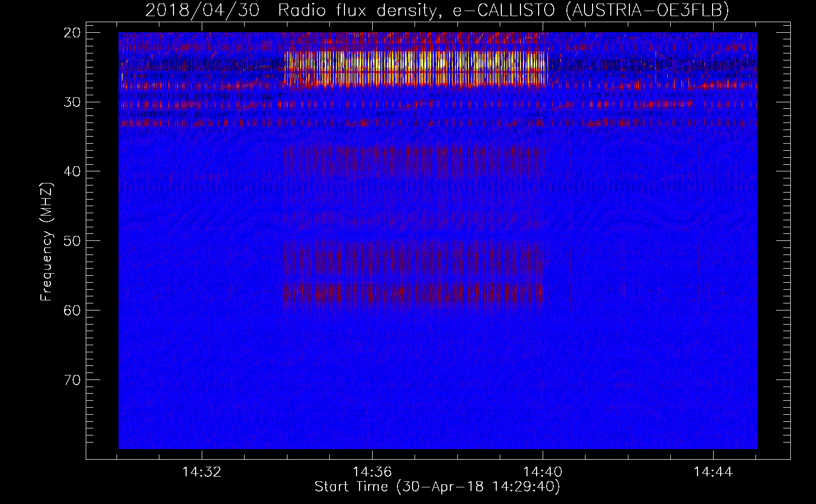Click the 14:44 time tick label

713,472
